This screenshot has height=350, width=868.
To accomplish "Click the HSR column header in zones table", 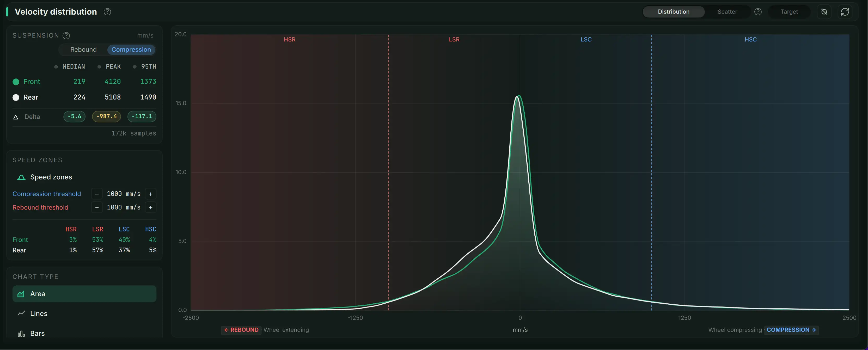I will pos(71,229).
